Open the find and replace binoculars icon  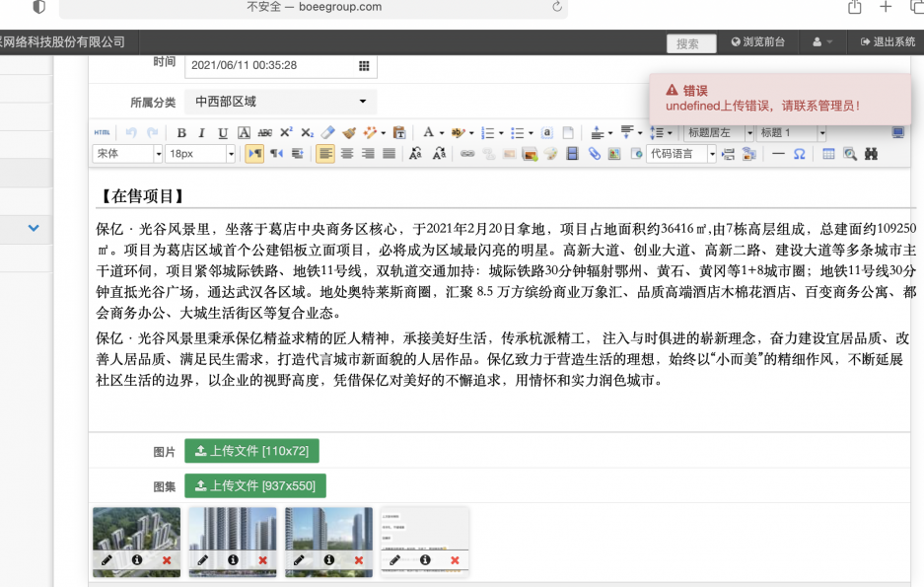pos(871,154)
